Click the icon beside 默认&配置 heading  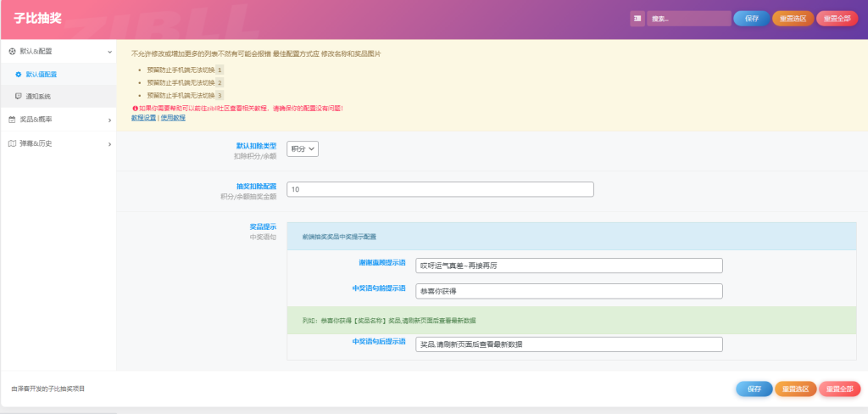(12, 52)
